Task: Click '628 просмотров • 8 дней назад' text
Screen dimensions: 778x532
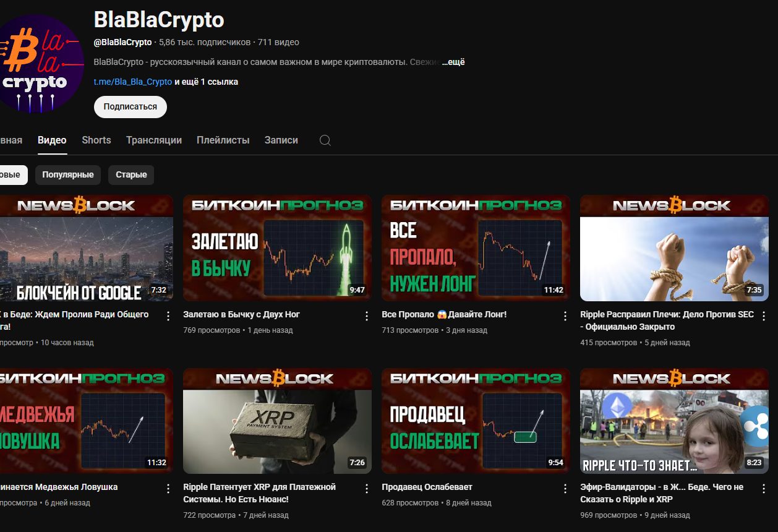Action: point(437,503)
